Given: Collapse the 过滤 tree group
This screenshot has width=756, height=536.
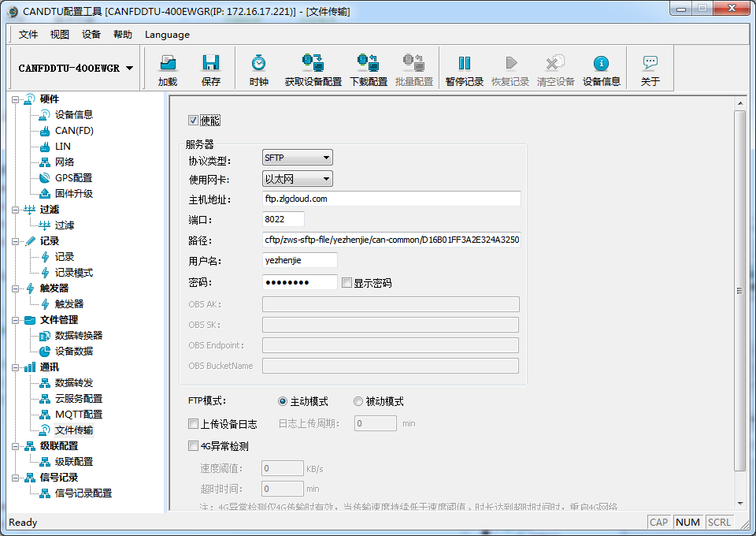Looking at the screenshot, I should point(16,210).
